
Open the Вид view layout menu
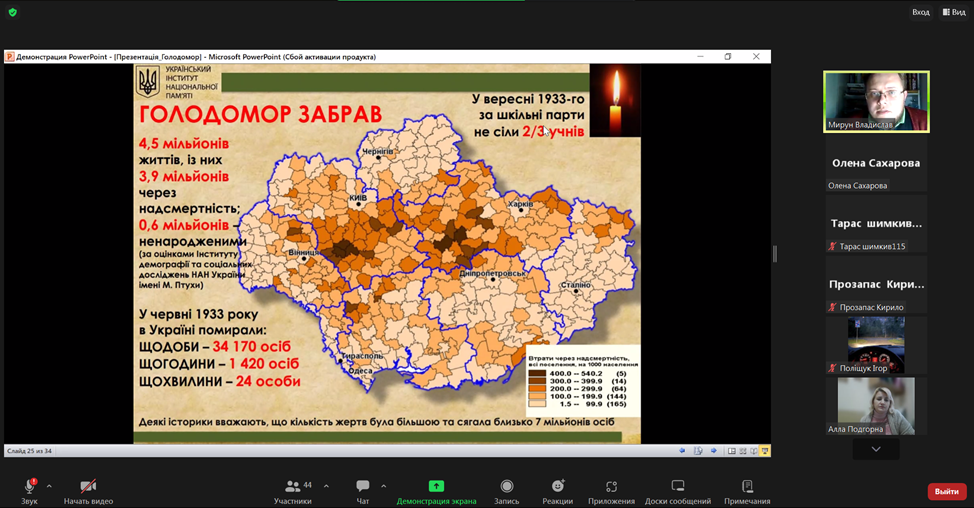coord(953,12)
